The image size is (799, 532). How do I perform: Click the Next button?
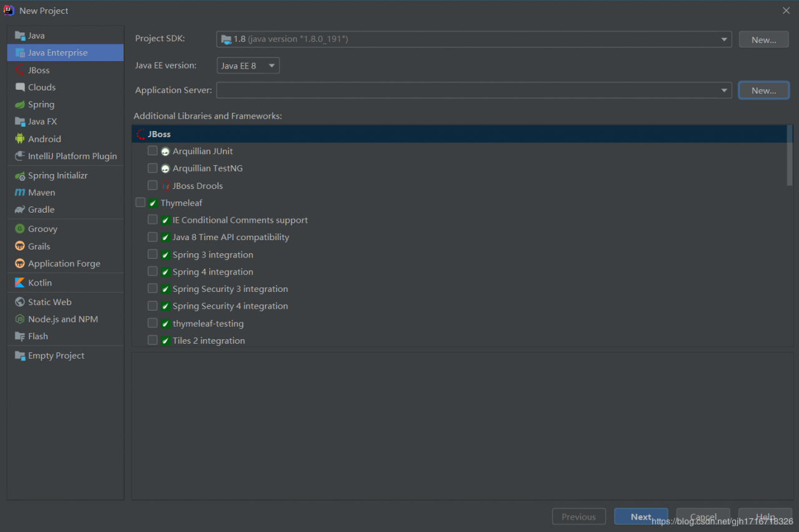pyautogui.click(x=641, y=516)
